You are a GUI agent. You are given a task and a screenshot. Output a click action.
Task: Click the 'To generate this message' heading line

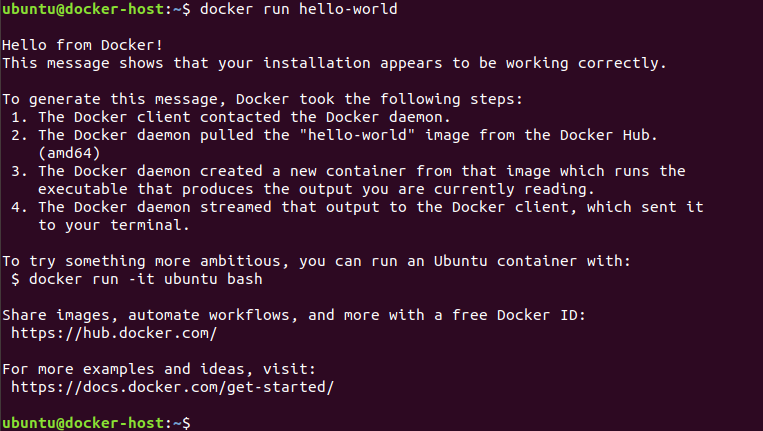[262, 99]
